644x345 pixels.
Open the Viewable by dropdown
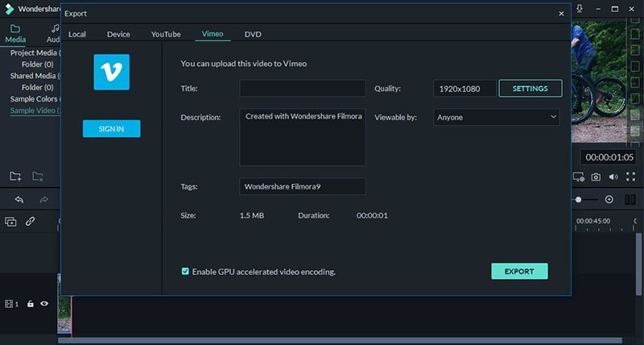pyautogui.click(x=496, y=117)
